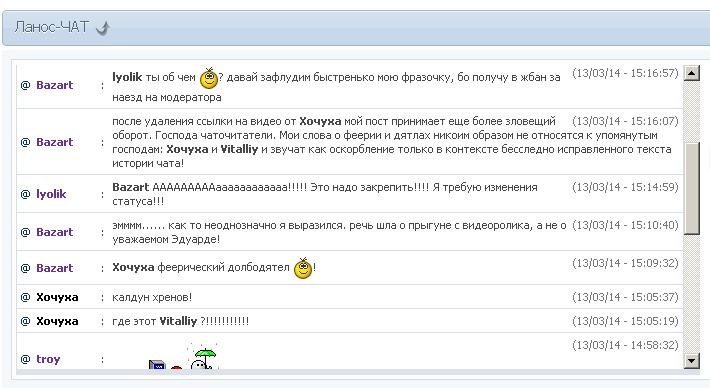Click the timestamp 15:14:59 on lyolik's message

(x=625, y=187)
